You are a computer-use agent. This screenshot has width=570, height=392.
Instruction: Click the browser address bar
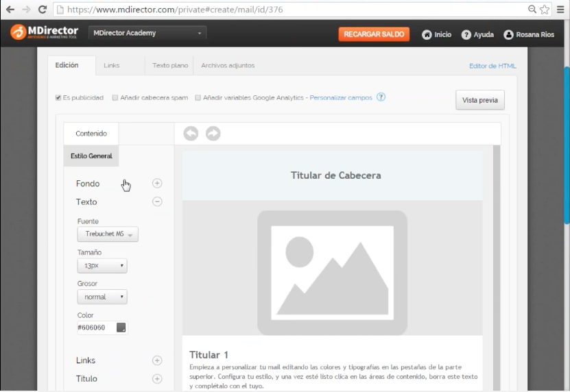click(x=291, y=10)
